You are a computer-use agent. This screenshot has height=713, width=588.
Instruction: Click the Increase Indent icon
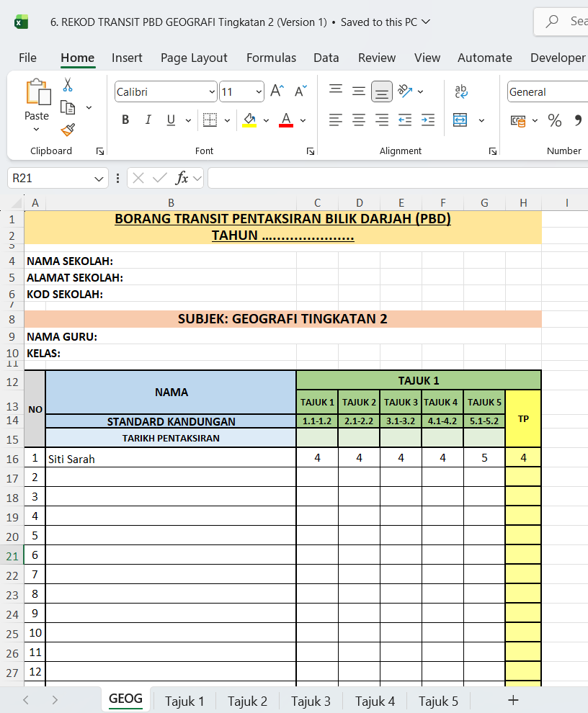[428, 120]
